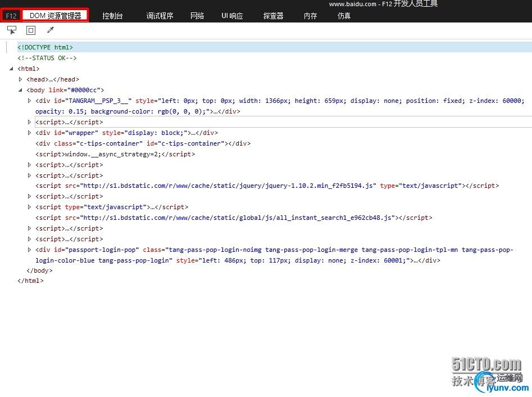Image resolution: width=532 pixels, height=397 pixels.
Task: Select the closing </body> tag line
Action: click(x=39, y=270)
